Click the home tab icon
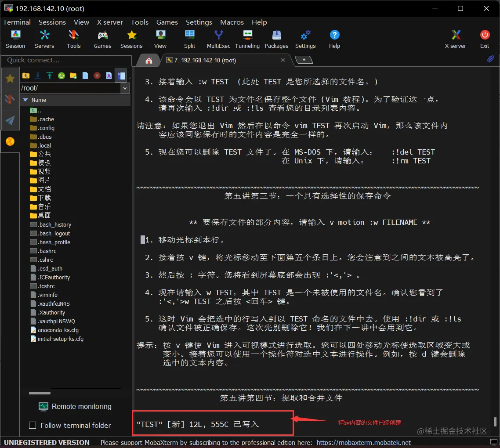 [149, 60]
